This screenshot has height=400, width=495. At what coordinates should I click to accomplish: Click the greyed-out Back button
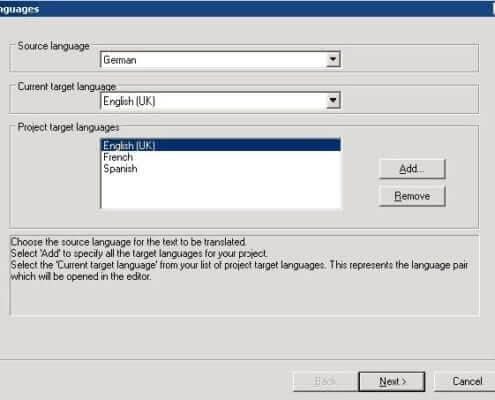[325, 381]
